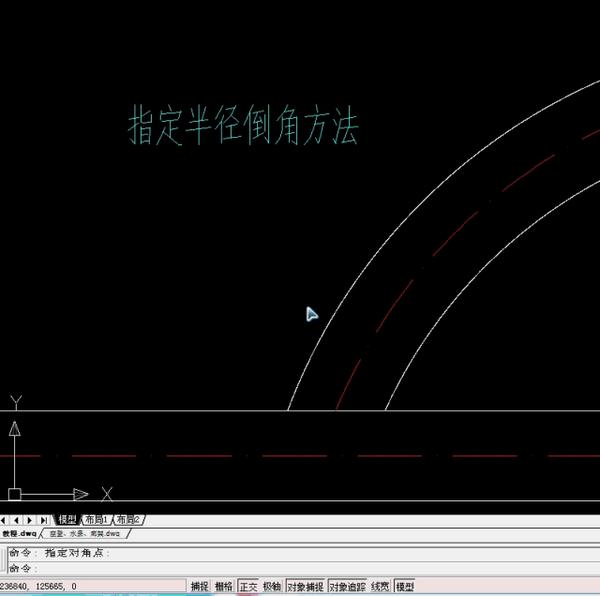
Task: Disable 对象捕捉 object snap
Action: pos(305,586)
